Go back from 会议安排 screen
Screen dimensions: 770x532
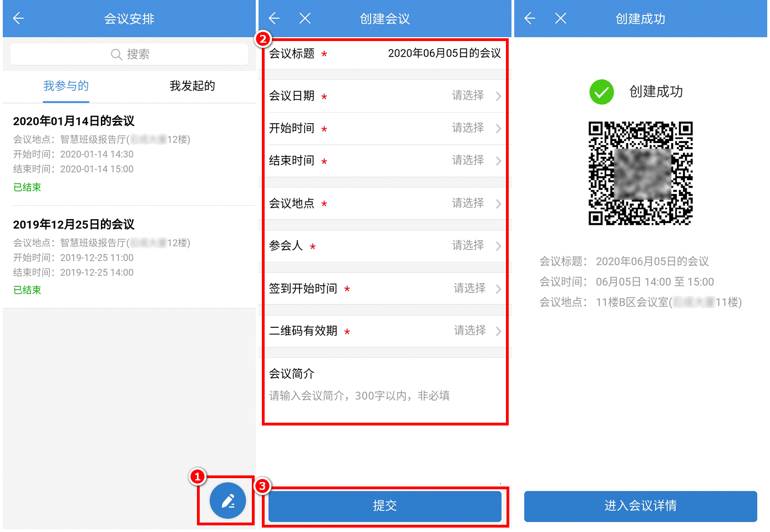click(18, 19)
